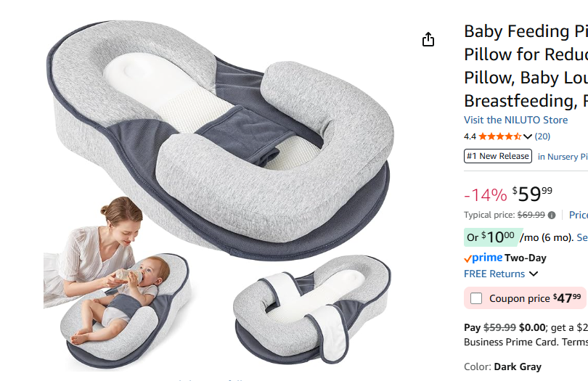Click the Color: Dark Gray label
The width and height of the screenshot is (588, 381).
(x=502, y=366)
